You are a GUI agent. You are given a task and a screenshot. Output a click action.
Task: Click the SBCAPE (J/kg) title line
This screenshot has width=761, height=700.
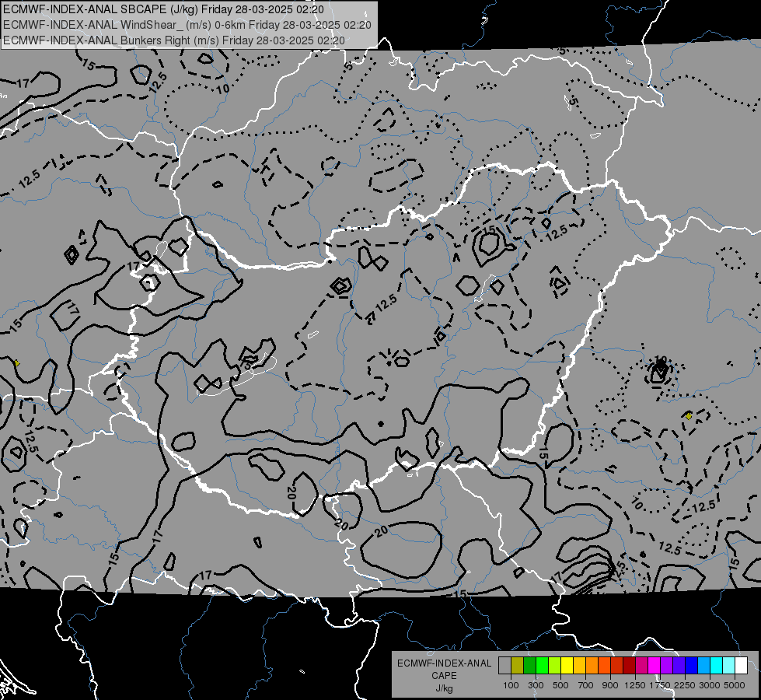click(x=163, y=9)
